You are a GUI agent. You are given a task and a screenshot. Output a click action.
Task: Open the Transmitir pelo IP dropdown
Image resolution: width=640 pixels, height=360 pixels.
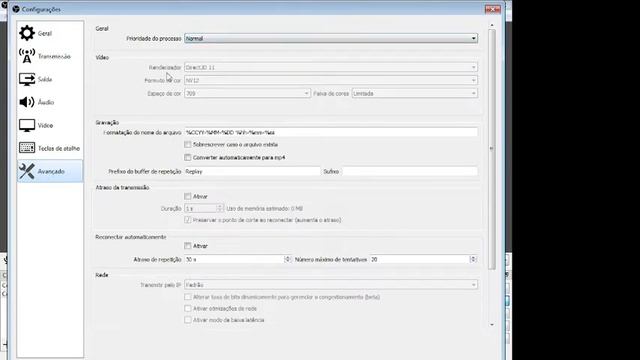(331, 285)
